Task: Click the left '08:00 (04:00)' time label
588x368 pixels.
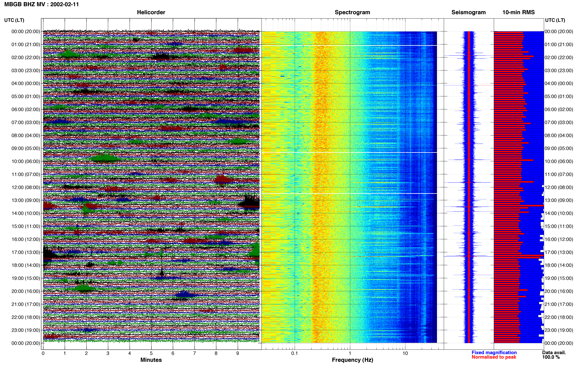Action: 26,135
